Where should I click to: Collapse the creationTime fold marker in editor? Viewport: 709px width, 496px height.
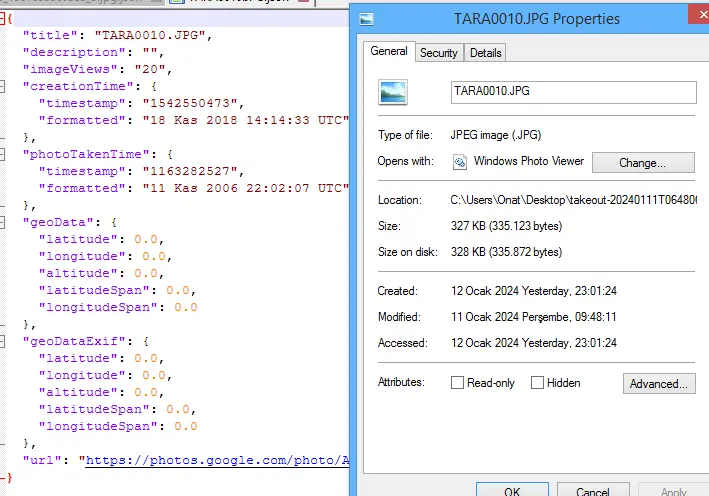2,86
